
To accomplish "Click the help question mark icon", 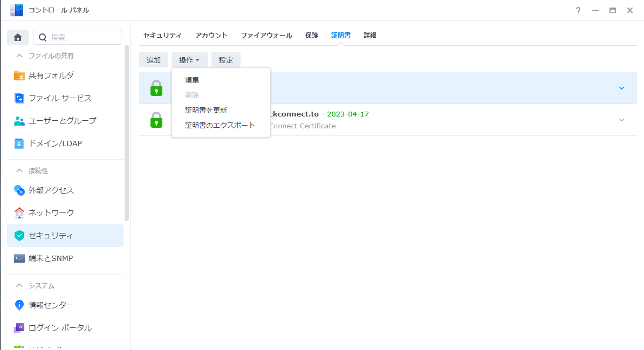I will [x=578, y=10].
